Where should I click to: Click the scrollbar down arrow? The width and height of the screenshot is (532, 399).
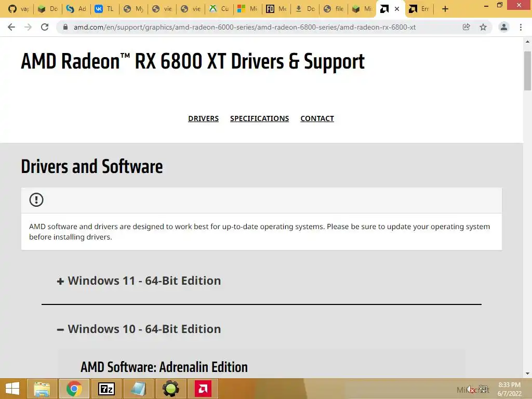pos(527,374)
